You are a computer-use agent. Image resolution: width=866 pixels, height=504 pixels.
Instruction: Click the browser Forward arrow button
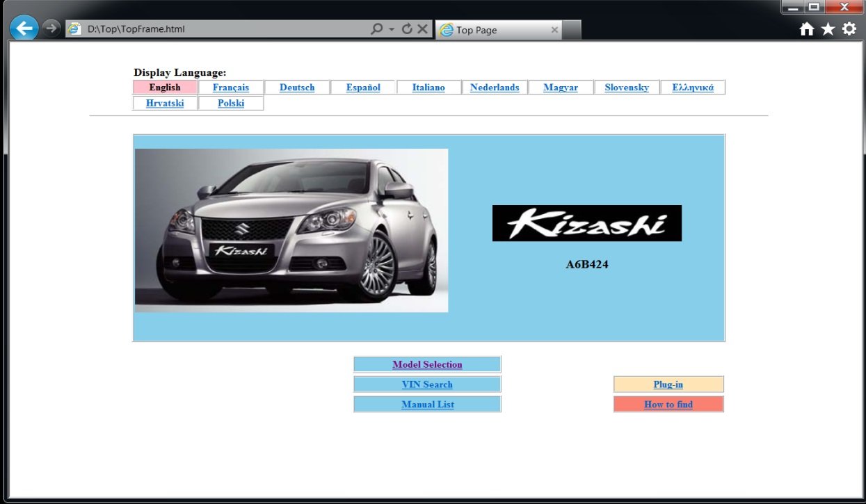coord(51,29)
